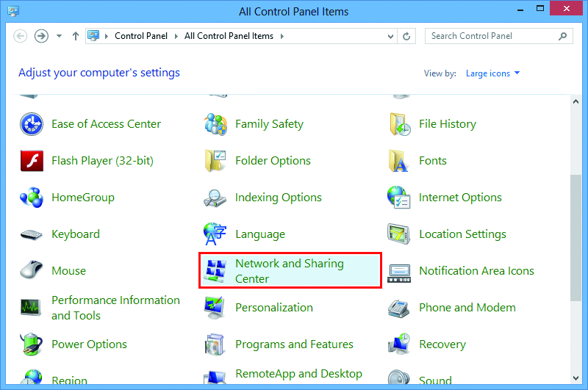Open the Network and Sharing Center icon

coord(215,271)
